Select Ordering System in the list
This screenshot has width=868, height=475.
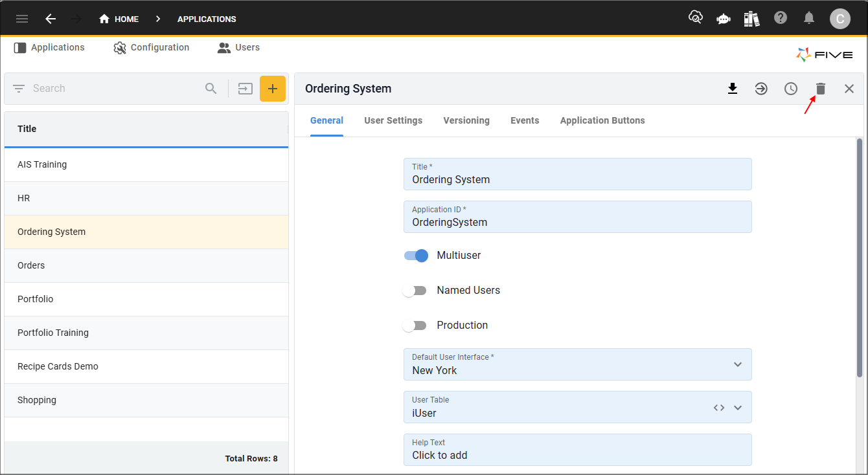(x=146, y=232)
